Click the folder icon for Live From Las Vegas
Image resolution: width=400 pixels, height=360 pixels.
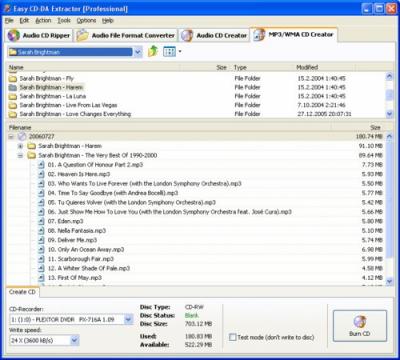(13, 105)
